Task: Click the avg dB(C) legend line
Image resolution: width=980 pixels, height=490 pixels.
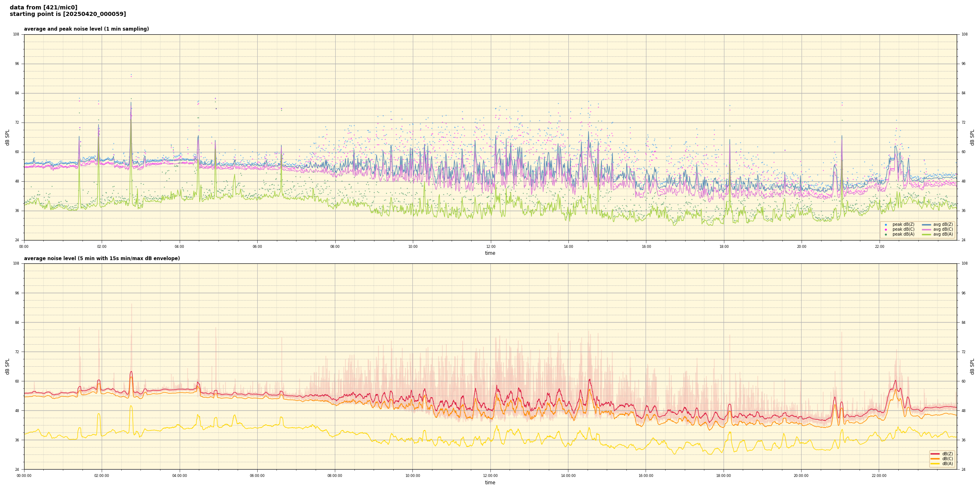Action: click(x=926, y=229)
